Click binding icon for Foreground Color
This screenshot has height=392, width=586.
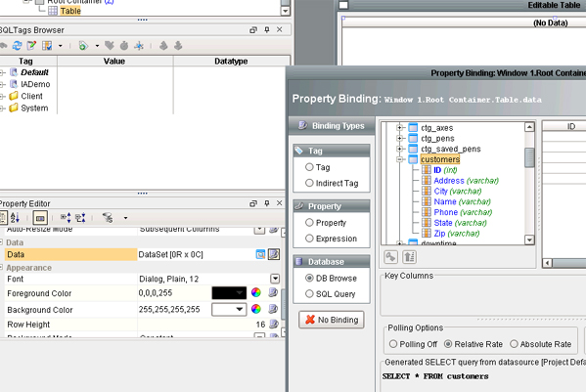[274, 292]
